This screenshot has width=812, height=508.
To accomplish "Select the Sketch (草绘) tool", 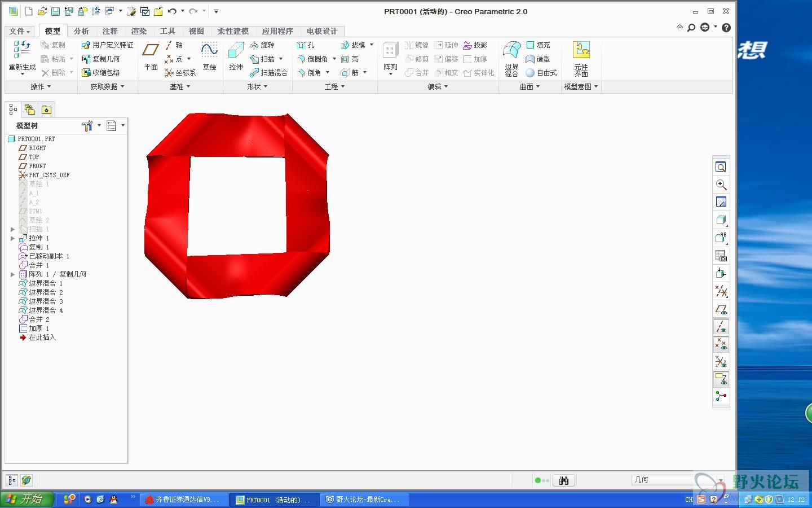I will 209,56.
